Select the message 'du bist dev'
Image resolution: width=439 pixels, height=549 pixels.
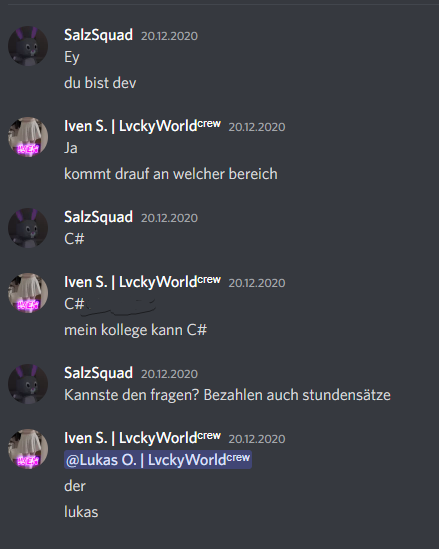click(x=100, y=83)
